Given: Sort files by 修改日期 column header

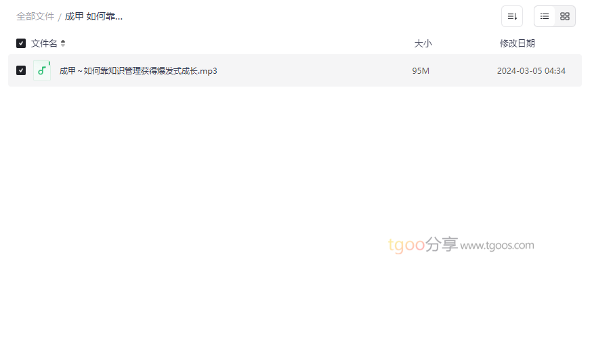Looking at the screenshot, I should 517,43.
